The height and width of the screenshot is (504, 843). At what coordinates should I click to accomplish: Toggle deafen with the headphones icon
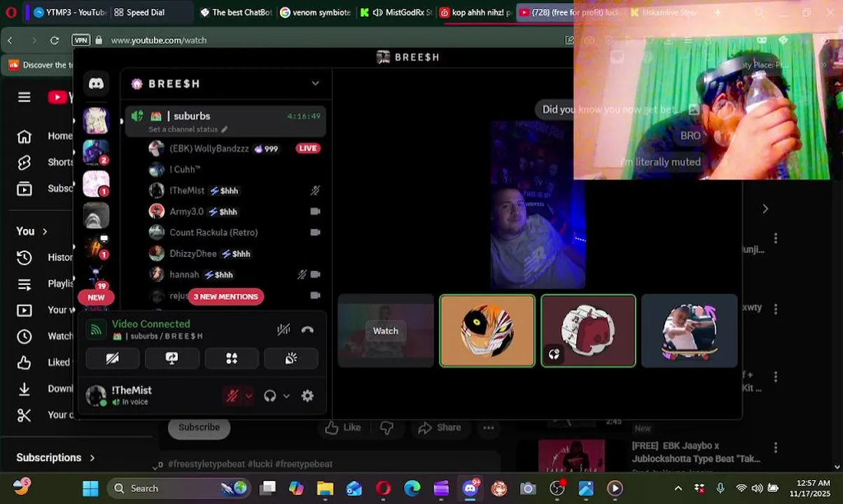(x=270, y=396)
